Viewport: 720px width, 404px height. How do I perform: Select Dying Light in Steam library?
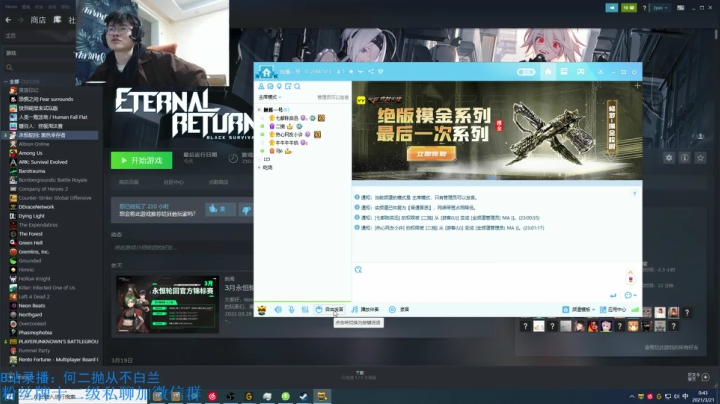31,216
